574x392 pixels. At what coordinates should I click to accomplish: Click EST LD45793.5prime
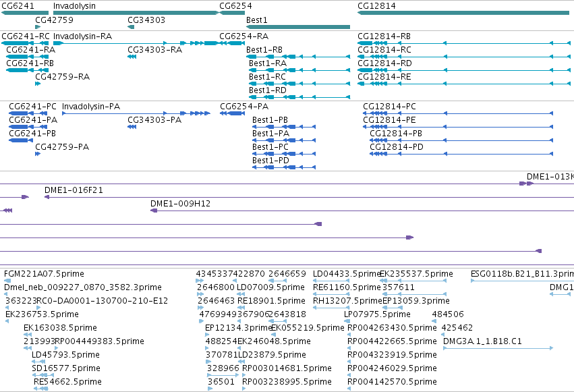click(x=65, y=355)
